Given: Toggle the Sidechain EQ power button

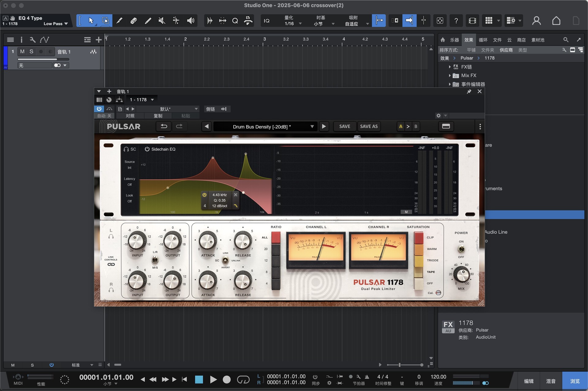Looking at the screenshot, I should point(147,149).
